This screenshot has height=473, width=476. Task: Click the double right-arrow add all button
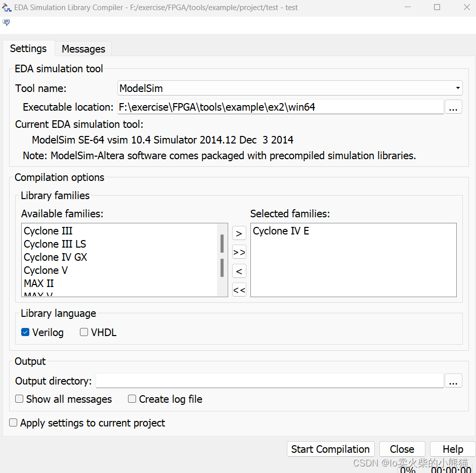coord(239,252)
